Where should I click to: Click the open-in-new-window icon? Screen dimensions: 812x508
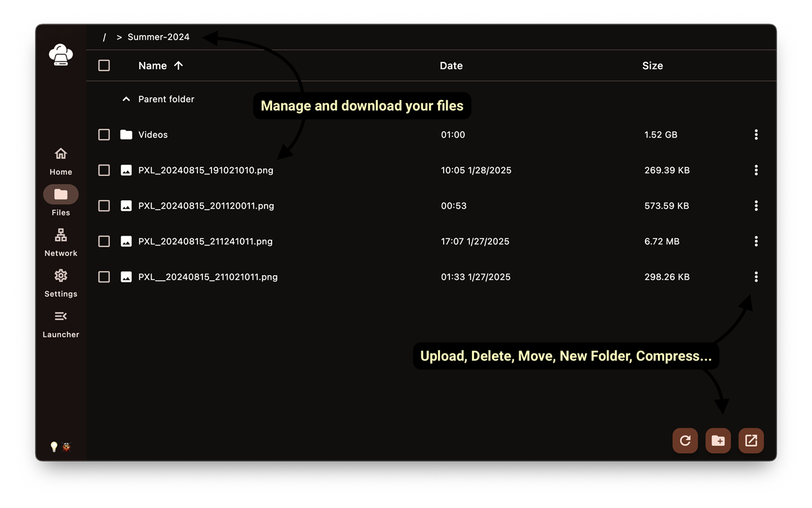751,440
